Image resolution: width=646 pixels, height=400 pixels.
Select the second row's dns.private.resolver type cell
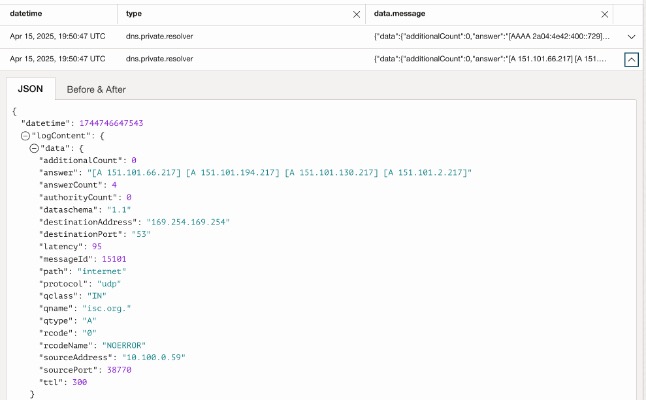click(159, 59)
